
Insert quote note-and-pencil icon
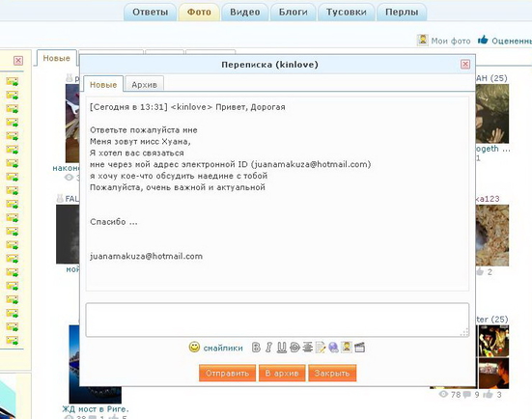(x=321, y=348)
